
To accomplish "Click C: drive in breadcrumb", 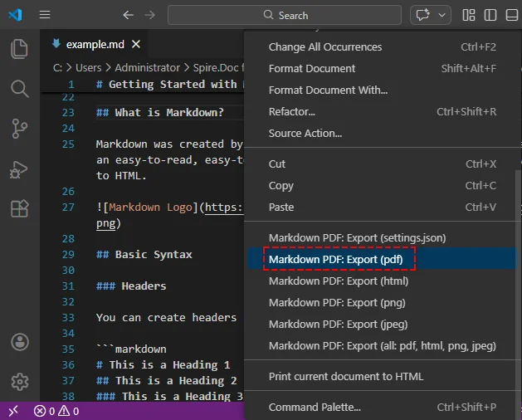I will click(57, 67).
